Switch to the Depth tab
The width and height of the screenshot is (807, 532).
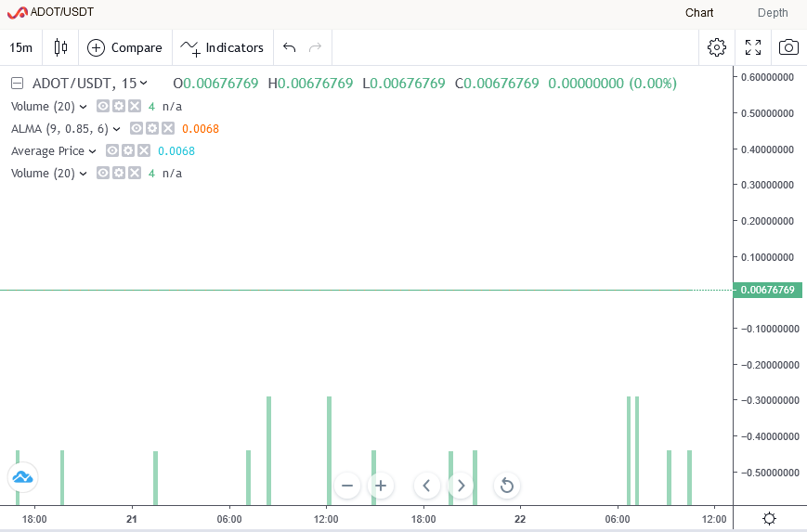pyautogui.click(x=773, y=13)
